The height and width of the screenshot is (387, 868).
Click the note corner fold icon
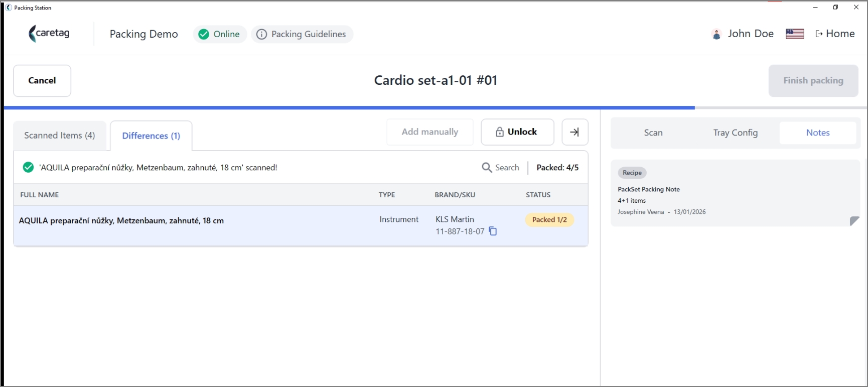(x=854, y=221)
